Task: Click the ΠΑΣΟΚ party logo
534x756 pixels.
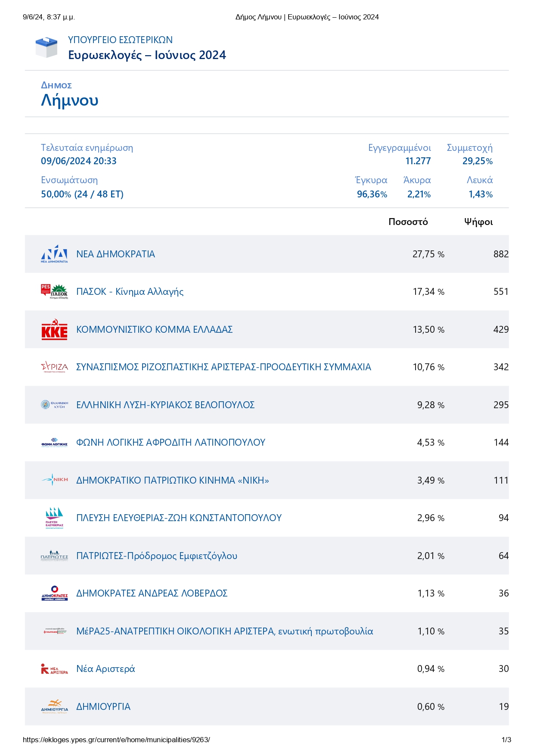Action: pyautogui.click(x=54, y=292)
